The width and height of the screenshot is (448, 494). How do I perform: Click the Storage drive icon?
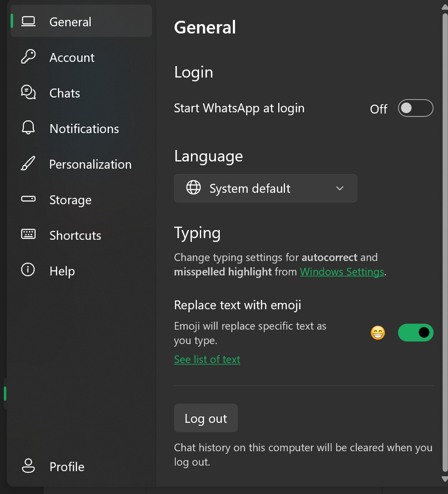28,199
